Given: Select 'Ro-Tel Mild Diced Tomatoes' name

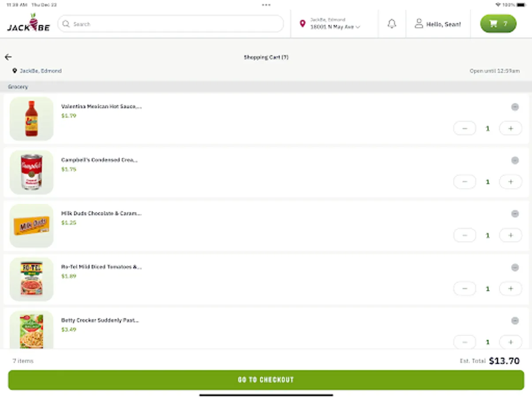Looking at the screenshot, I should click(102, 267).
